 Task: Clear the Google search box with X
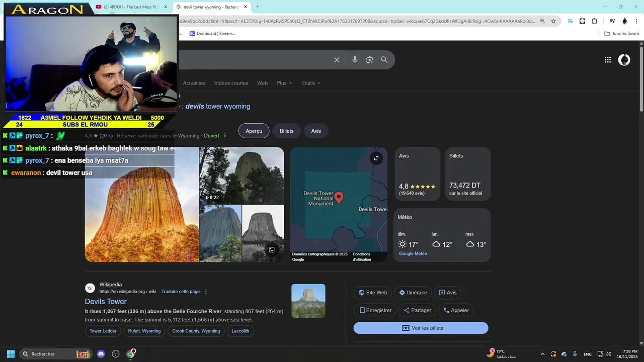click(x=337, y=60)
